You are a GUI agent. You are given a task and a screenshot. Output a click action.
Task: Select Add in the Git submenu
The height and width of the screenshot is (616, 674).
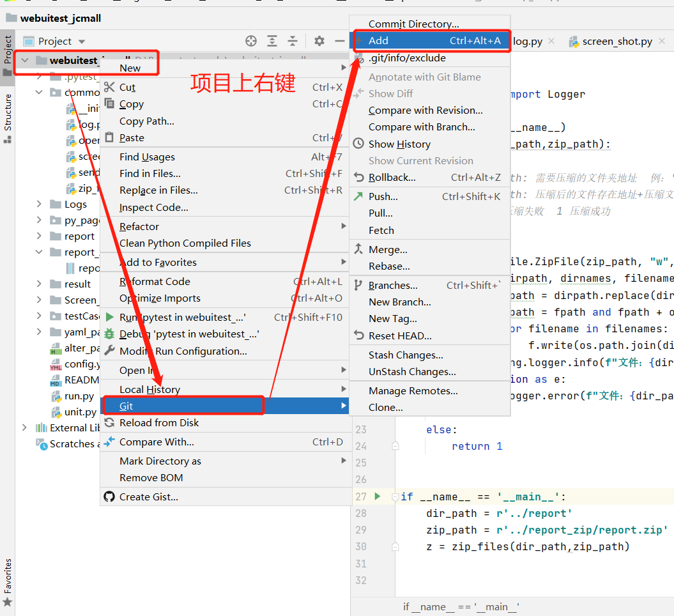coord(430,40)
